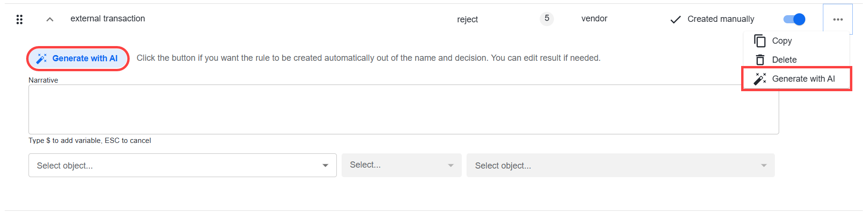Open the middle Select... dropdown
868x217 pixels.
401,165
